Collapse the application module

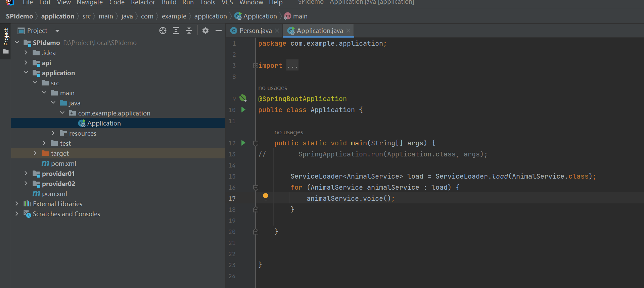point(26,73)
